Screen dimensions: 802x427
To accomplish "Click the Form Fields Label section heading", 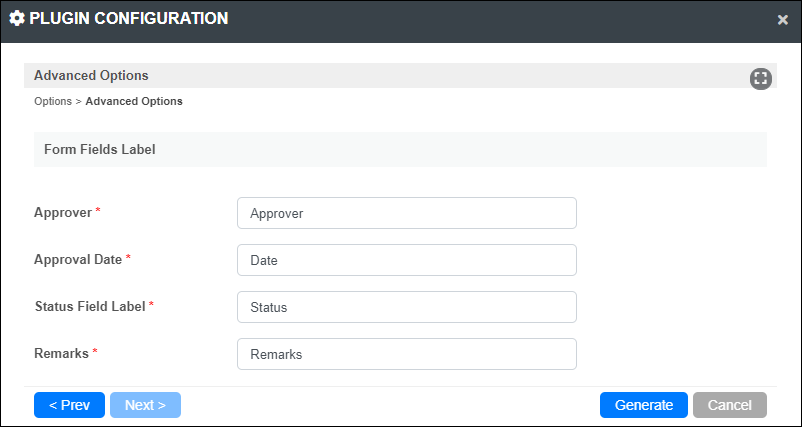I will tap(100, 149).
